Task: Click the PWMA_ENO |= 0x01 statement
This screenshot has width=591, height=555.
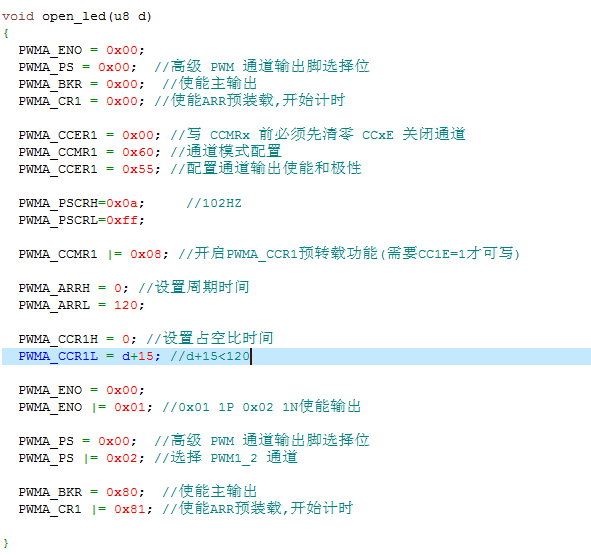Action: tap(86, 408)
